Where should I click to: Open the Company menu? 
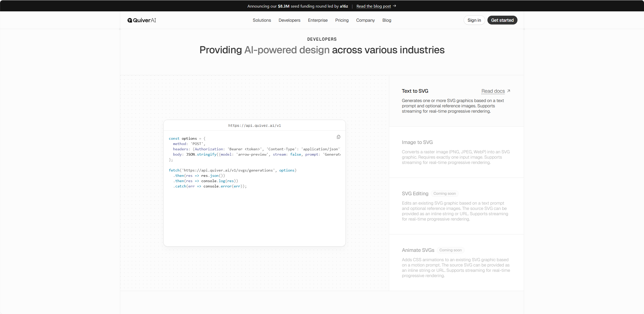click(365, 20)
